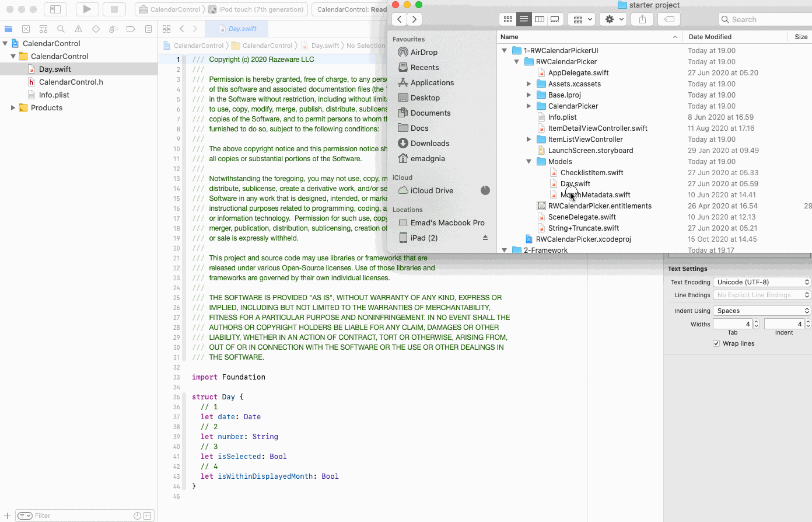812x522 pixels.
Task: Click CalendarControl project in jump bar
Action: click(194, 46)
